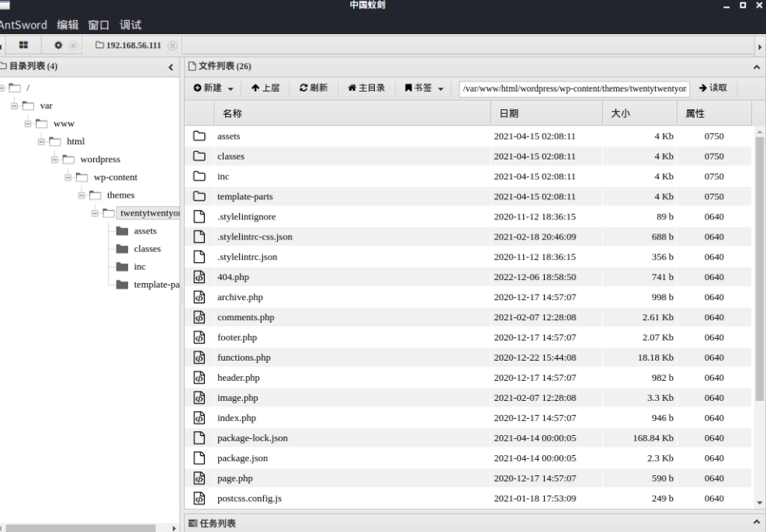This screenshot has width=766, height=532.
Task: Collapse the html tree node
Action: click(x=42, y=142)
